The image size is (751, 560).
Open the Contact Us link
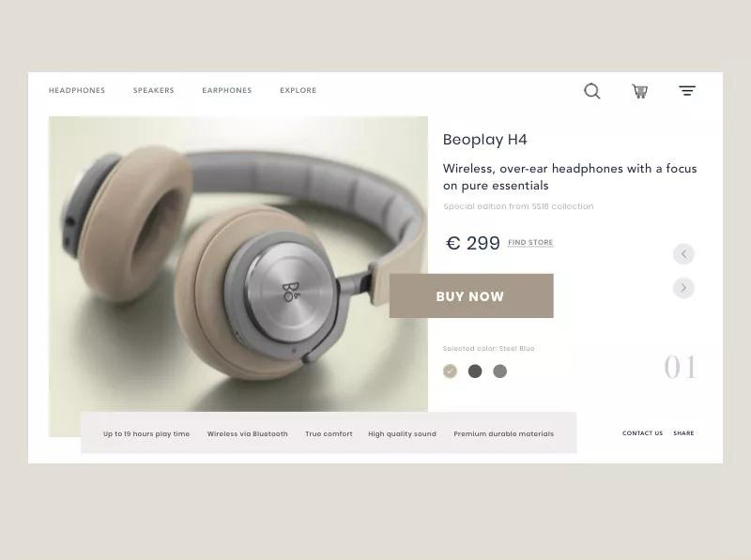pos(642,433)
